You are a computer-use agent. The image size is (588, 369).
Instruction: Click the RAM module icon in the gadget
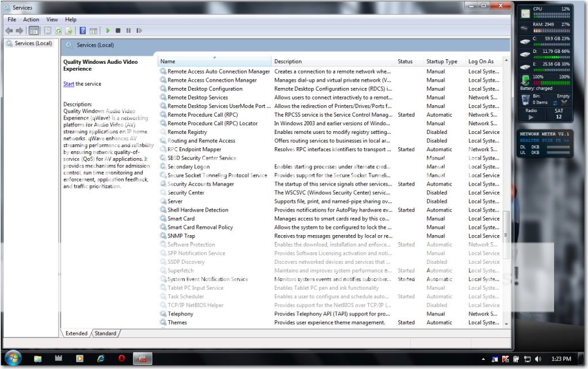click(525, 28)
